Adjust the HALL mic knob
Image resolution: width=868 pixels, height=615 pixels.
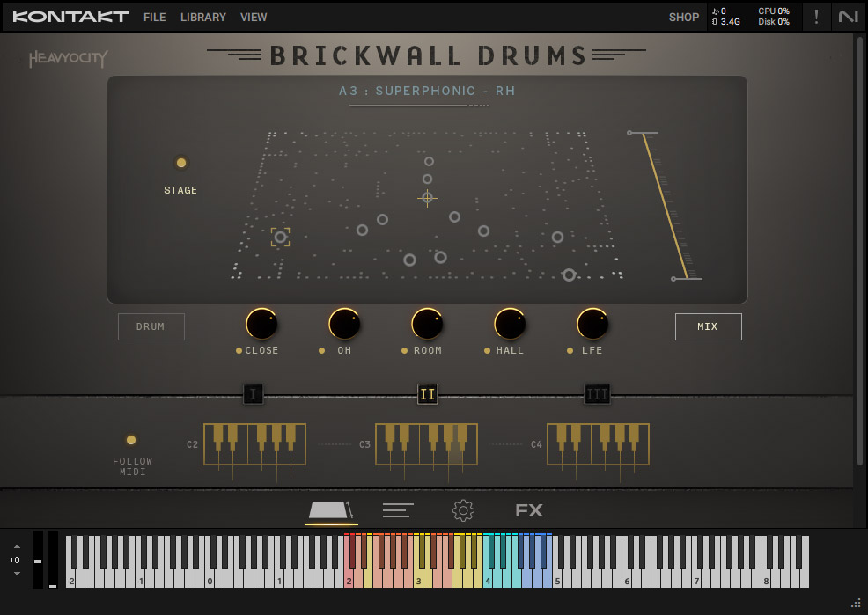(510, 324)
